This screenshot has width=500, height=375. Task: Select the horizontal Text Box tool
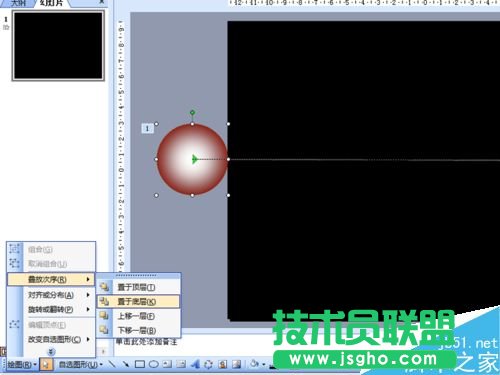tap(167, 364)
